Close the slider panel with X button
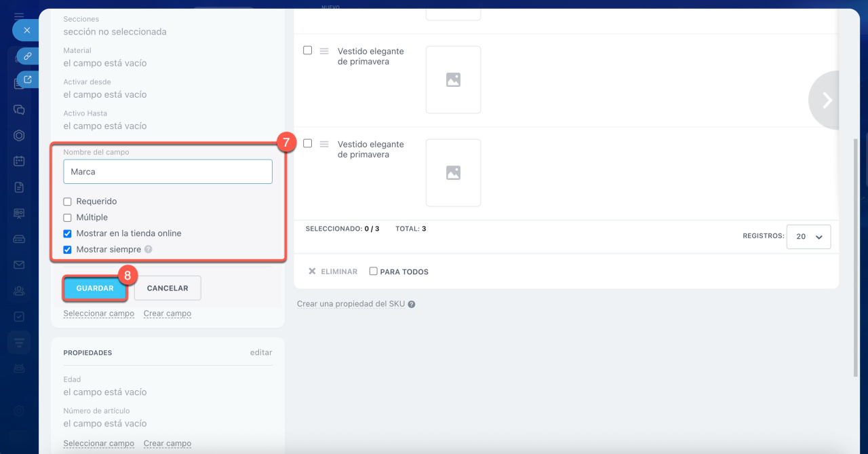Viewport: 868px width, 454px height. pyautogui.click(x=26, y=31)
